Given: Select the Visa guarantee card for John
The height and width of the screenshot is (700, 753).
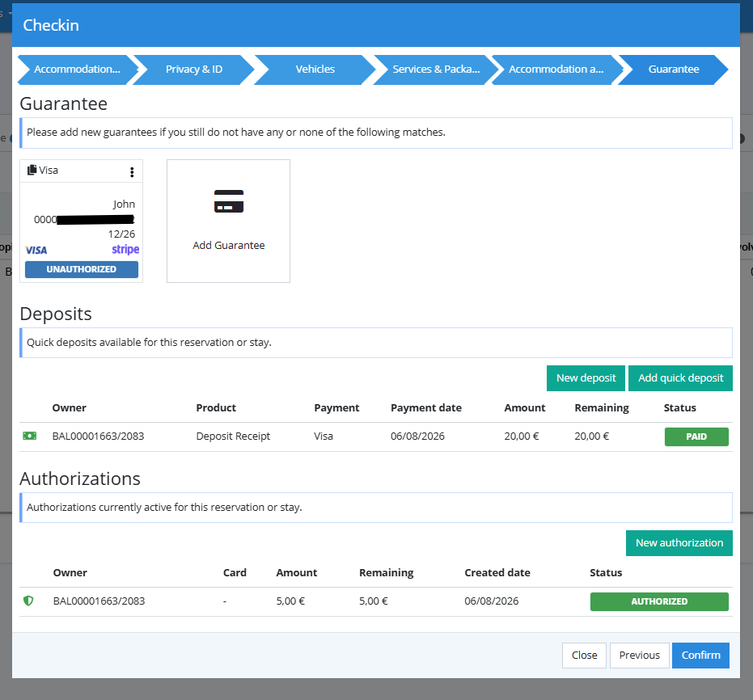Looking at the screenshot, I should 81,221.
